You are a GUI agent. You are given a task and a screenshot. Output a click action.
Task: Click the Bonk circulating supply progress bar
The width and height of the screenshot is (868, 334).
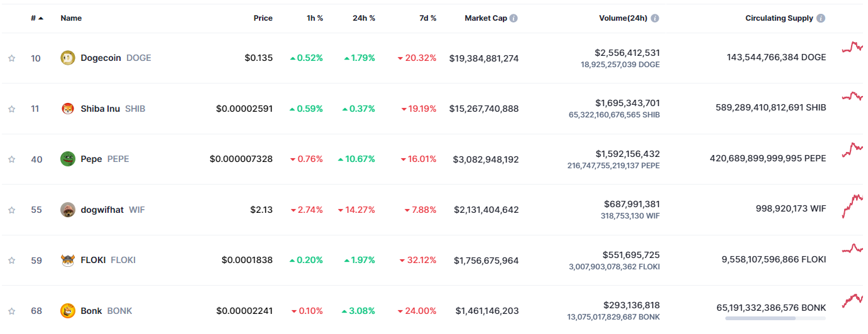pyautogui.click(x=775, y=318)
